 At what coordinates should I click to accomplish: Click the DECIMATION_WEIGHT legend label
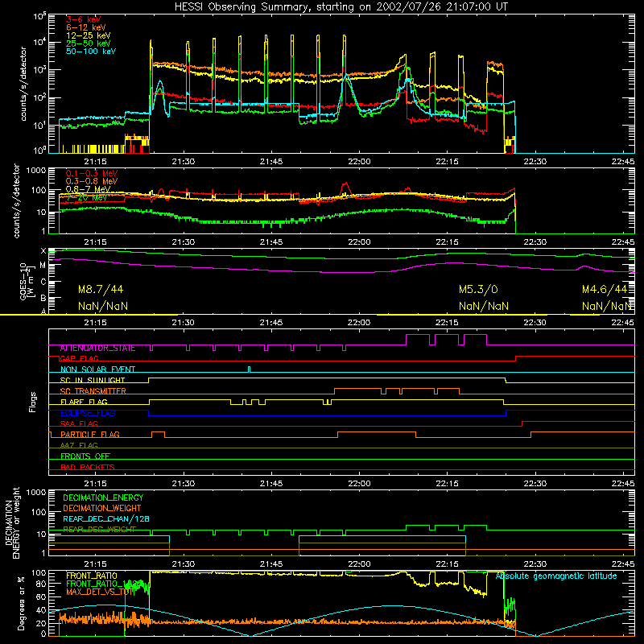(x=102, y=509)
